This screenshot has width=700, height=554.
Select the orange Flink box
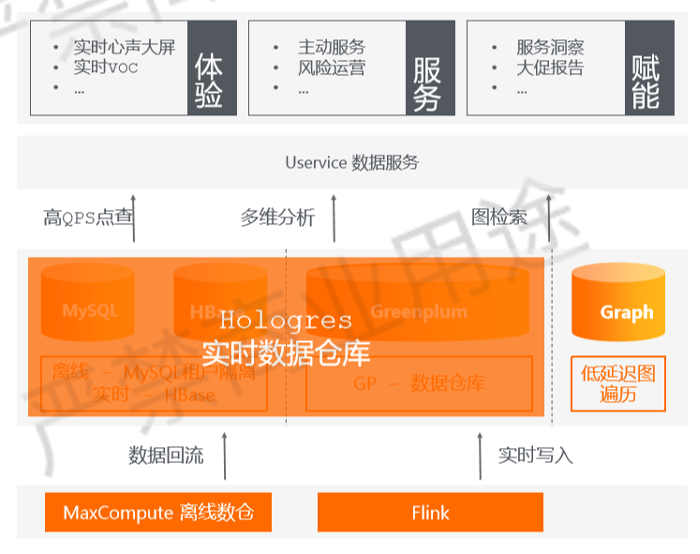pos(430,512)
